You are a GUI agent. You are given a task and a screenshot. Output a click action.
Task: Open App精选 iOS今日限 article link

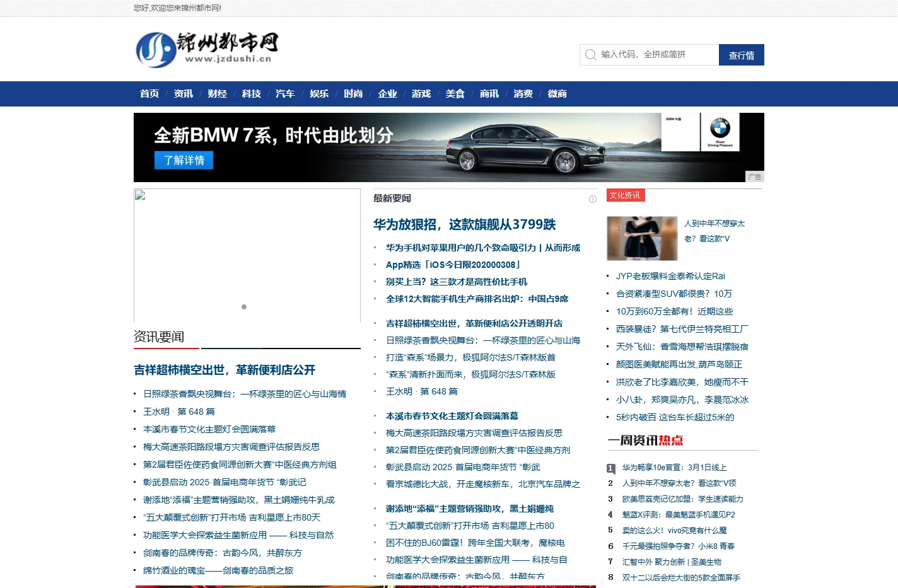point(453,265)
